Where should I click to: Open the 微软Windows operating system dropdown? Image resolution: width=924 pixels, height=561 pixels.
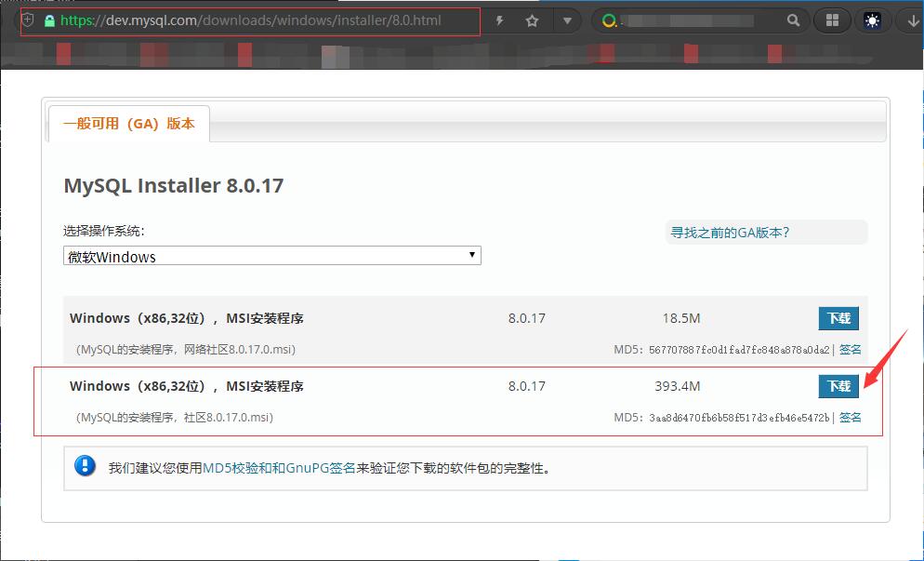click(272, 256)
